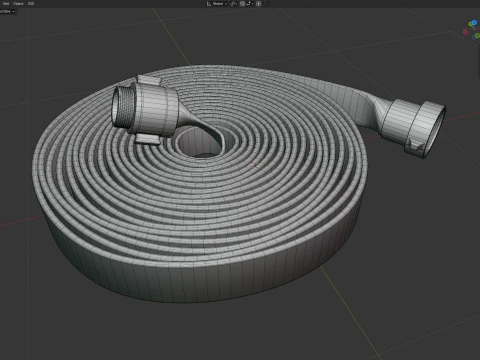Open the Object menu in the header
This screenshot has width=480, height=360.
(18, 4)
